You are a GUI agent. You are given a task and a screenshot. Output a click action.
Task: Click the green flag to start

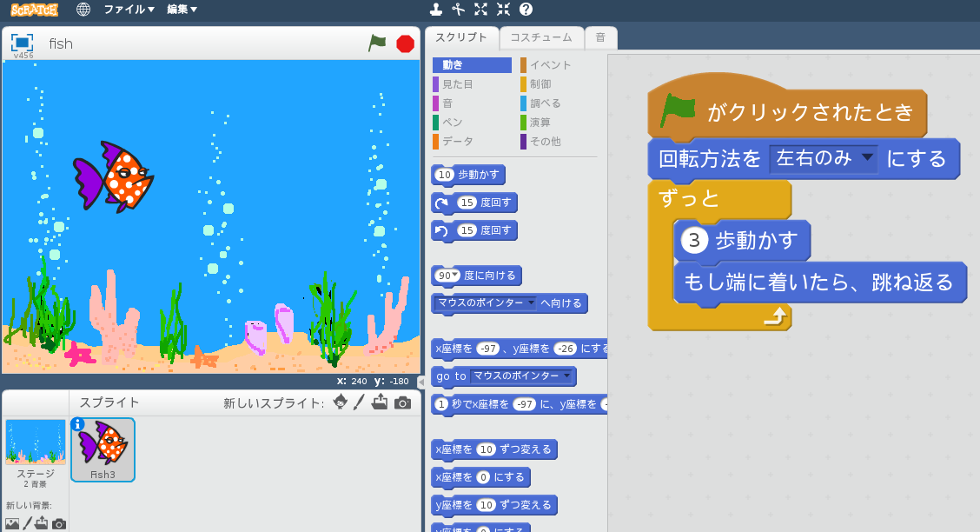click(377, 43)
